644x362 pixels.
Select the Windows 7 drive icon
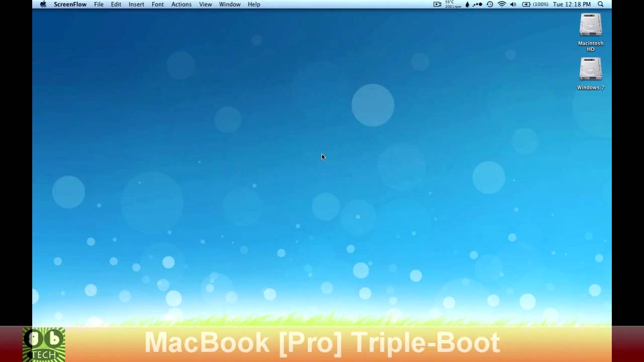point(591,69)
